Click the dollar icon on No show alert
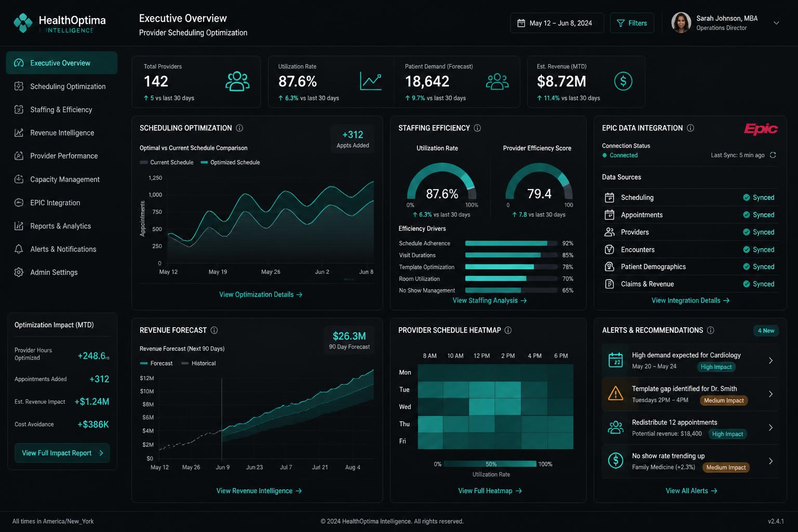This screenshot has width=798, height=532. point(616,460)
